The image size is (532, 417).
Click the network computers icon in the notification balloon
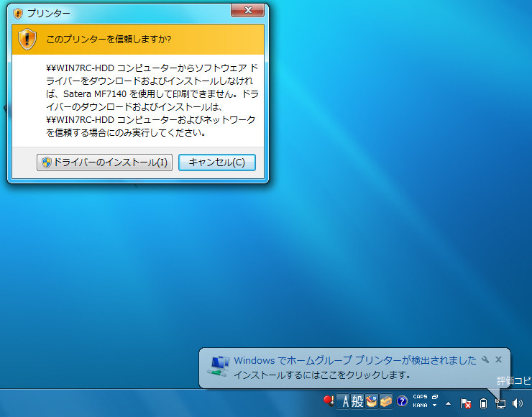(219, 367)
